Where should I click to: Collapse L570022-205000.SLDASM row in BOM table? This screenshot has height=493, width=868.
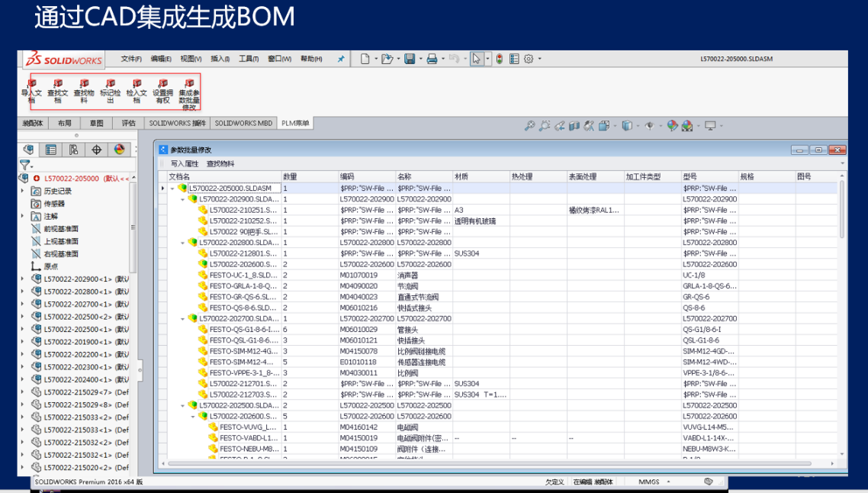172,188
